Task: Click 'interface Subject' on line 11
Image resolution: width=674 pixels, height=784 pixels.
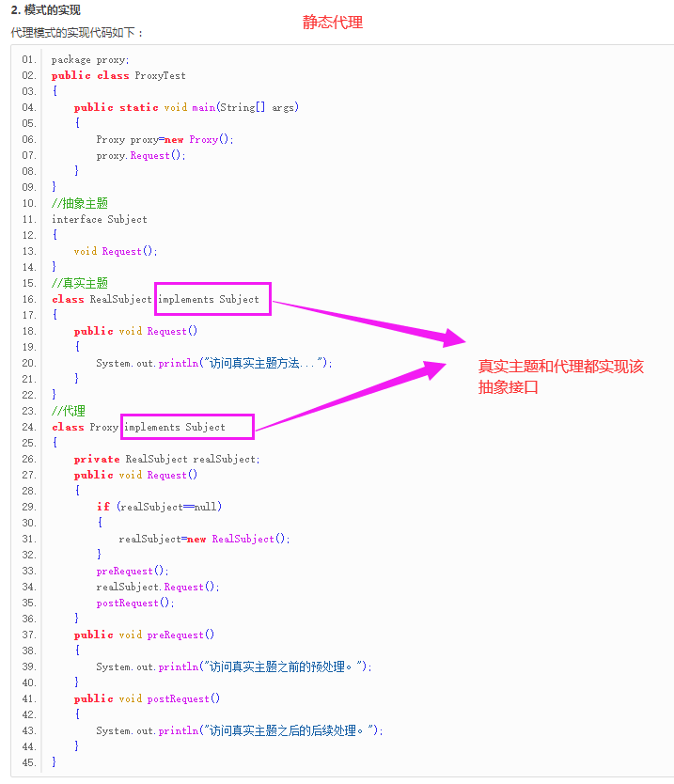Action: [x=100, y=219]
